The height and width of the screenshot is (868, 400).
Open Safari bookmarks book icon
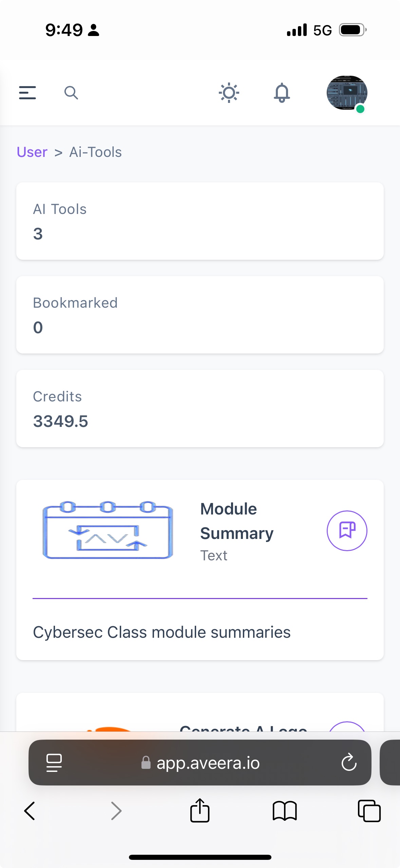285,811
